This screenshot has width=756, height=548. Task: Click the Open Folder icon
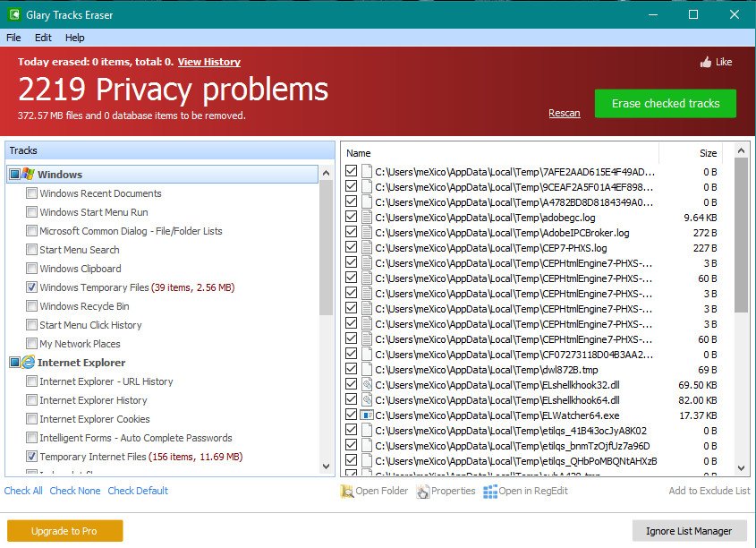pyautogui.click(x=346, y=491)
